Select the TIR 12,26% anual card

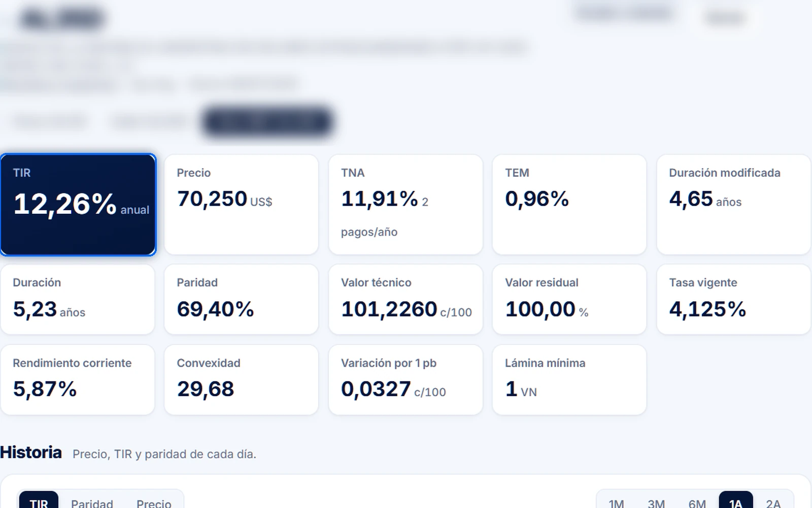click(x=78, y=205)
